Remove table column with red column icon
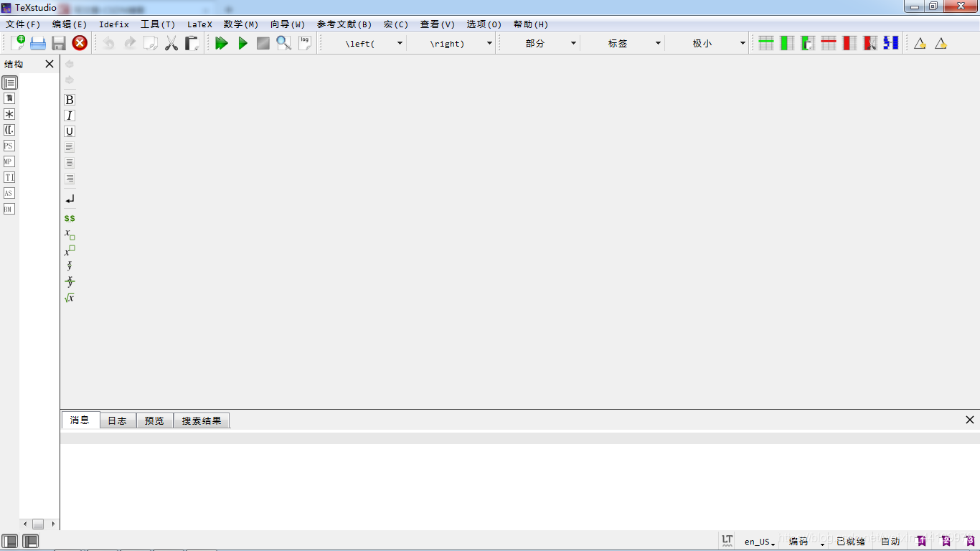Viewport: 980px width, 551px height. 849,43
